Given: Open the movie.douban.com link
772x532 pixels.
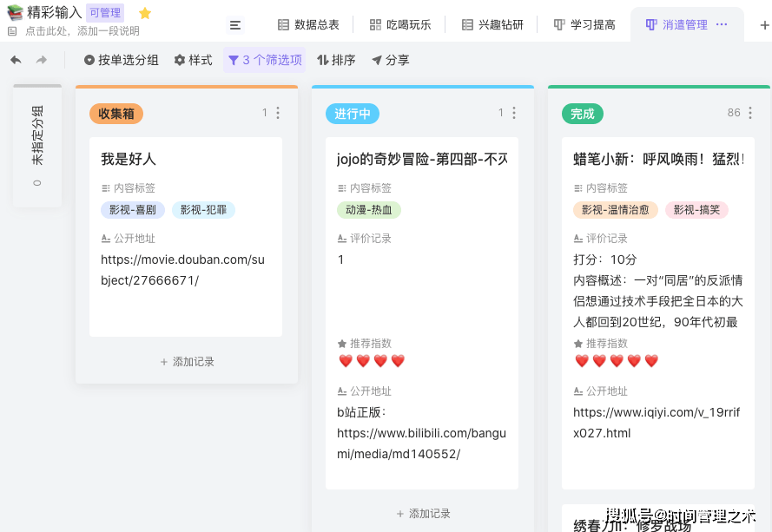Looking at the screenshot, I should 182,270.
